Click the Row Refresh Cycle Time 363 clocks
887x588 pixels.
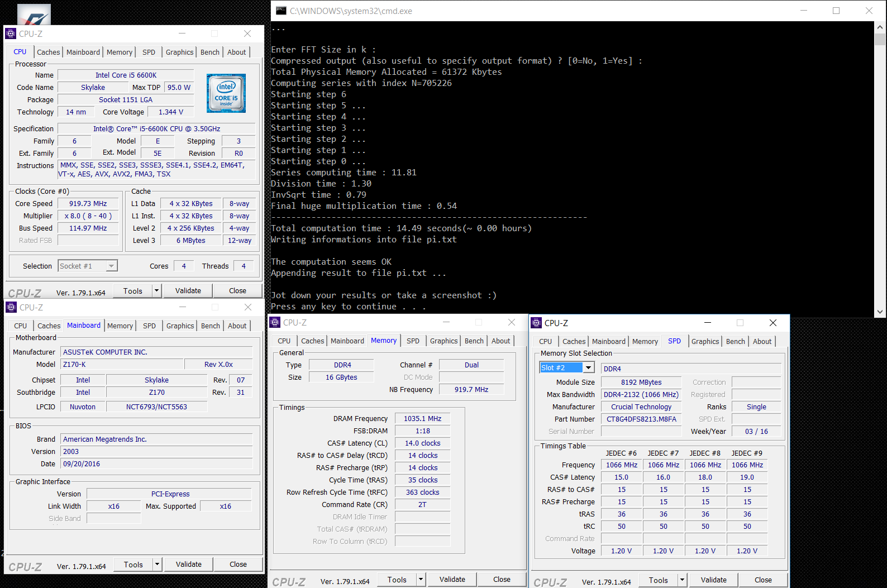click(423, 493)
